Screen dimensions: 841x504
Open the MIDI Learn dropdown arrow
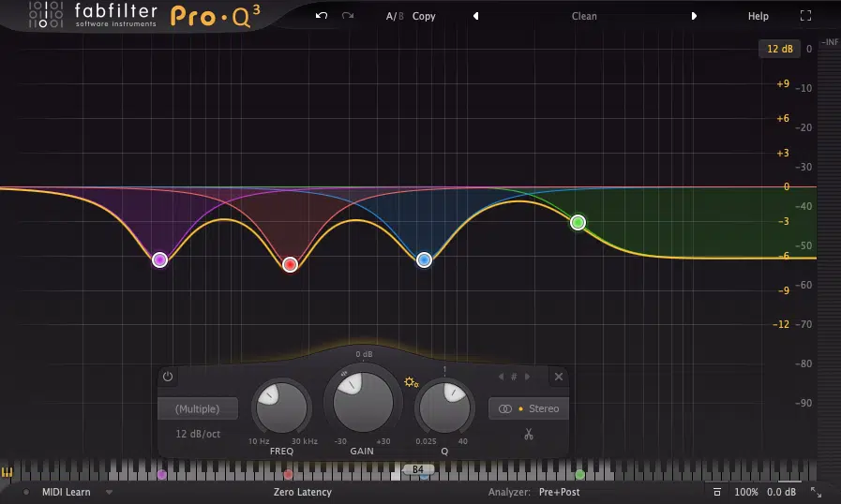110,492
